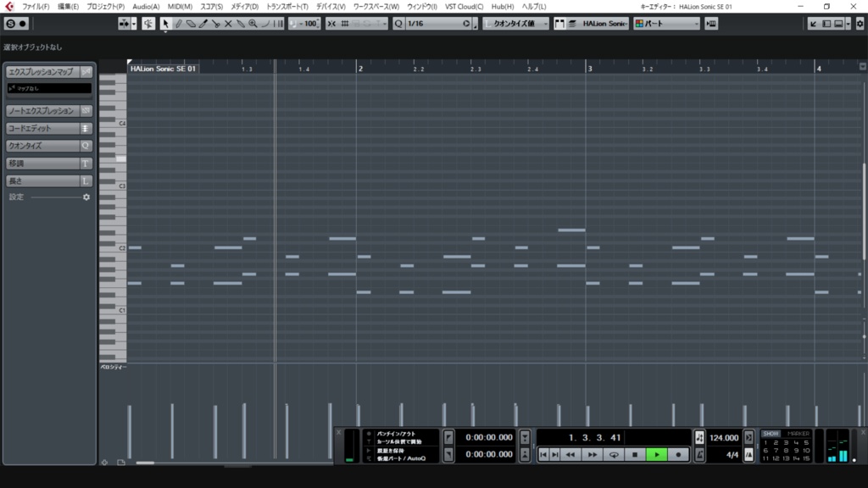The image size is (868, 488).
Task: Click vertical zoom slider at right edge
Action: (864, 336)
